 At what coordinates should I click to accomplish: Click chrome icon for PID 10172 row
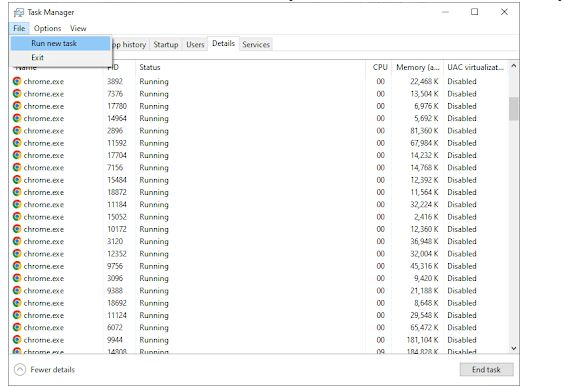pyautogui.click(x=17, y=229)
